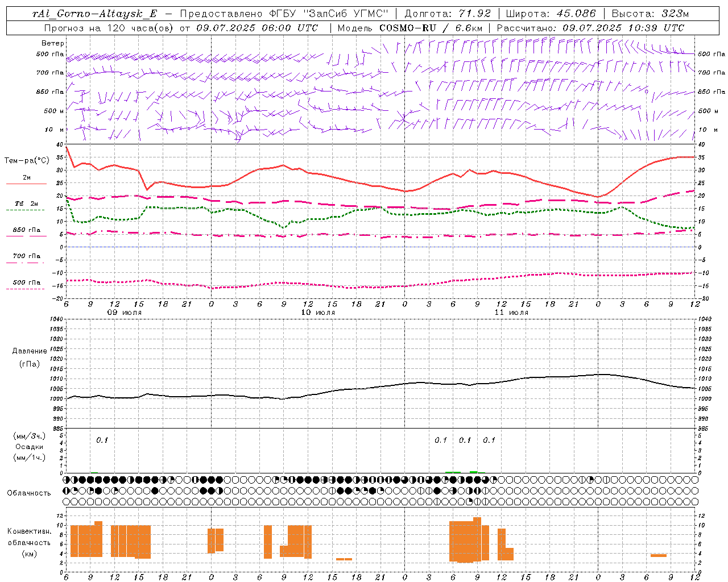Click the 0.1 precipitation value on 09 июля

[x=102, y=440]
